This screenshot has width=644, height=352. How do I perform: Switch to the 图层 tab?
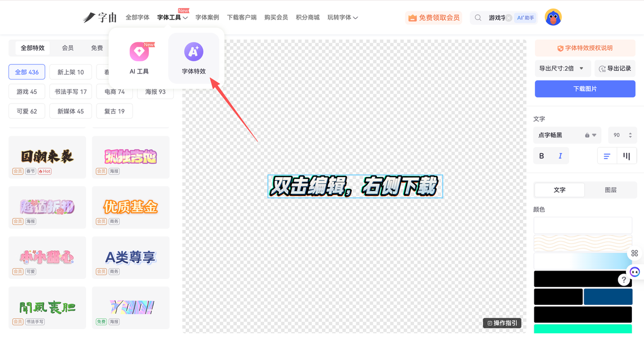[610, 190]
